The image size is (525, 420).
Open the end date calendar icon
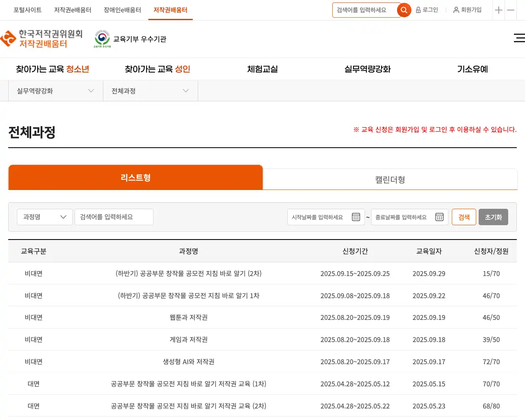[439, 217]
